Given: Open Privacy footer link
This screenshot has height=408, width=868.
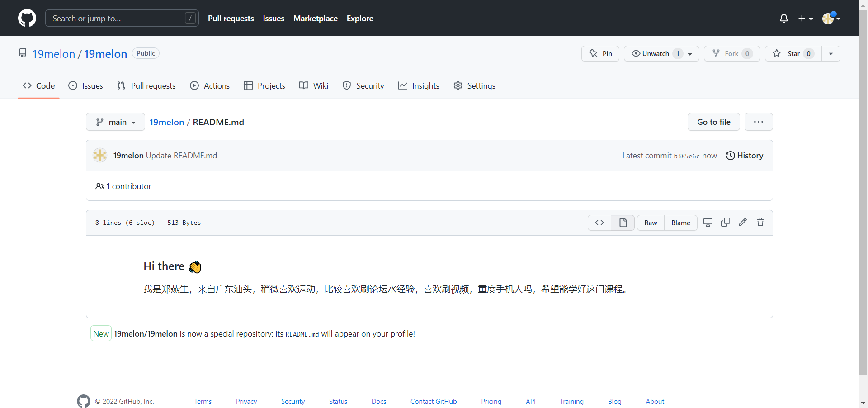Looking at the screenshot, I should 246,402.
